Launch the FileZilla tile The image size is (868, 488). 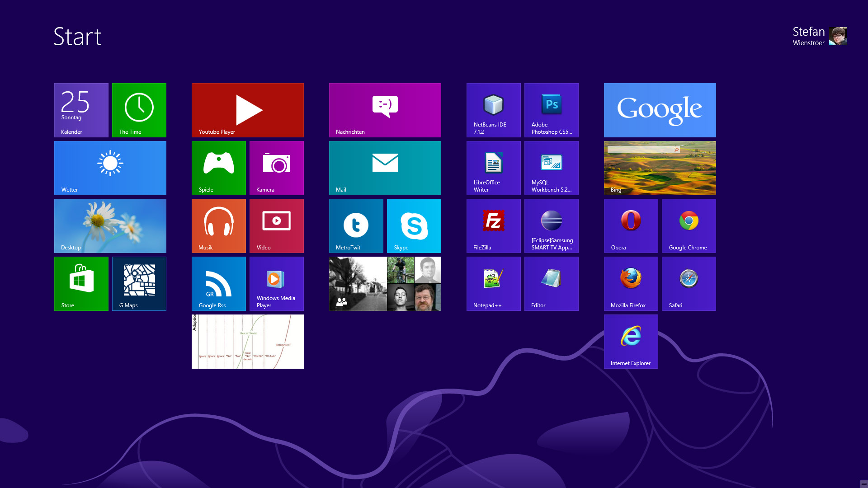coord(494,226)
